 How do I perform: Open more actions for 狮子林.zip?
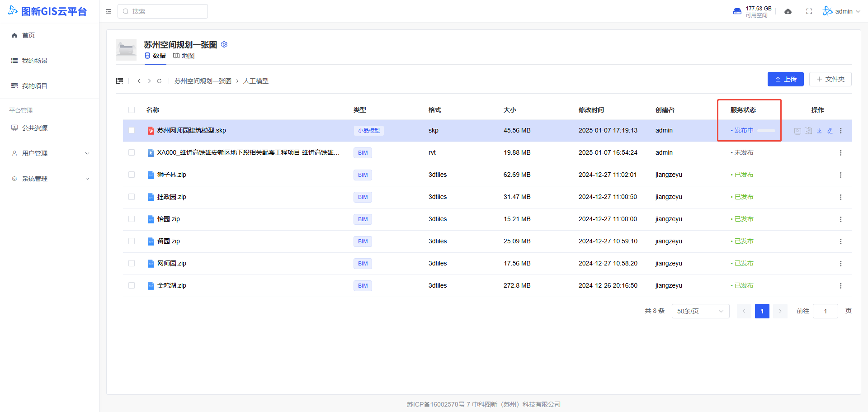coord(841,175)
